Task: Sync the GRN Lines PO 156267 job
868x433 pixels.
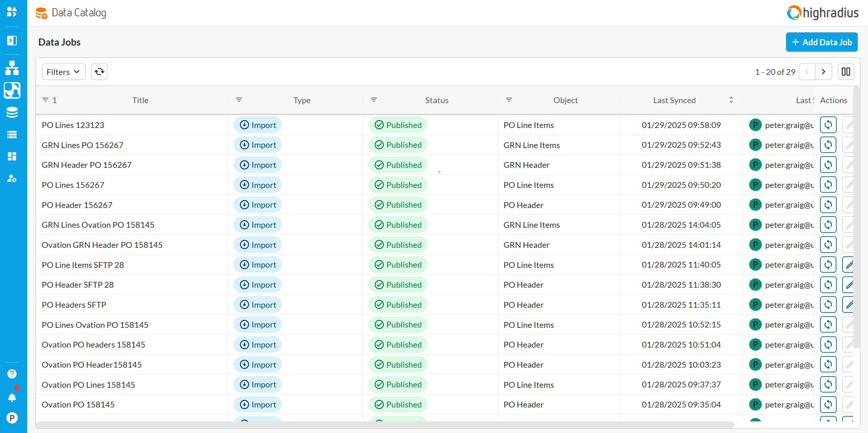Action: (828, 145)
